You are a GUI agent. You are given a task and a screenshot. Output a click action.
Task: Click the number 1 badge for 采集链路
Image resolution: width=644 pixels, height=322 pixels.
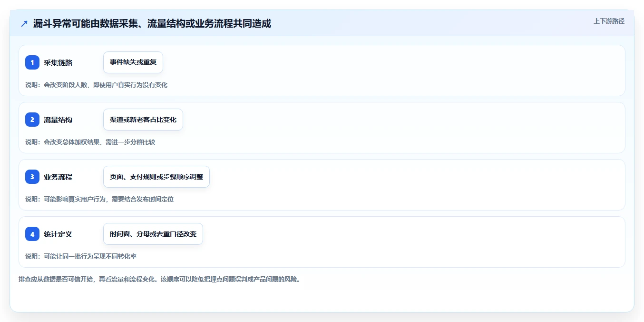point(32,62)
